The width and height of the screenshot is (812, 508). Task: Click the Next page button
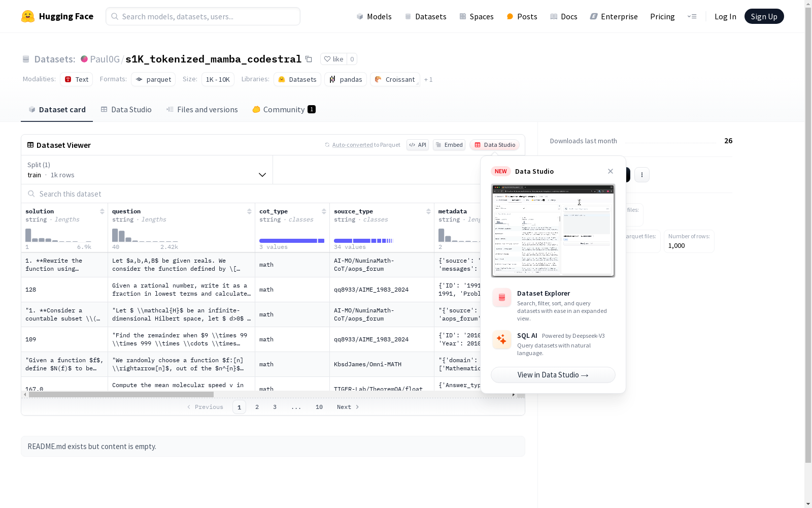[348, 407]
